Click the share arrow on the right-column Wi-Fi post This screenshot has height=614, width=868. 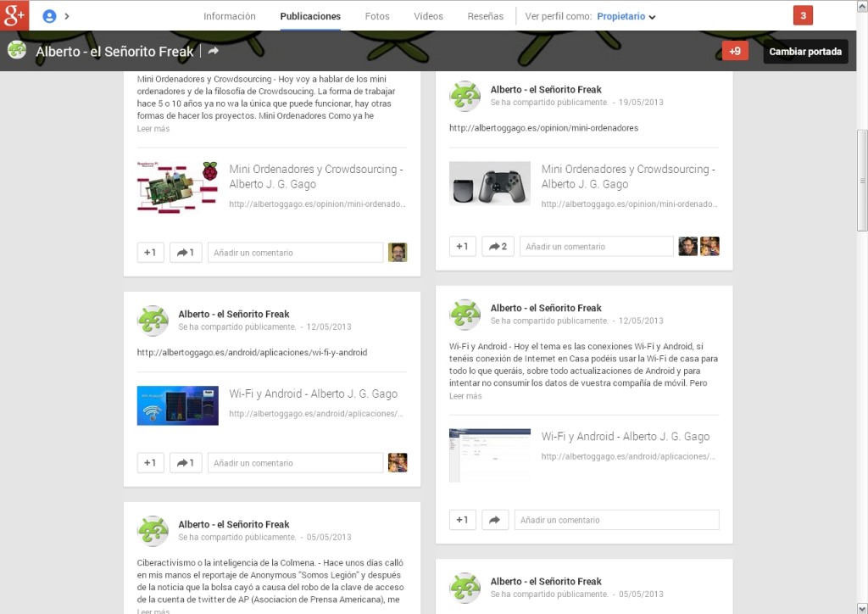(x=495, y=519)
